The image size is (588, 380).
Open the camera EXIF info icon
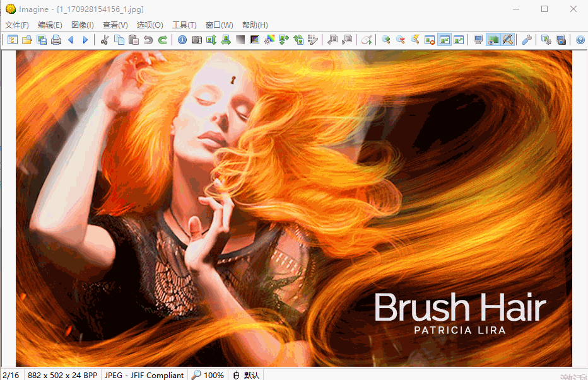(x=197, y=40)
